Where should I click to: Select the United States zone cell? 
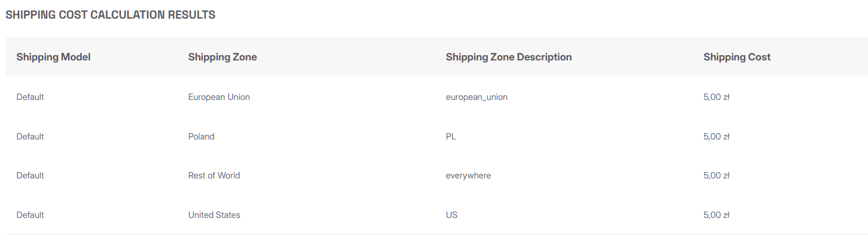(214, 215)
